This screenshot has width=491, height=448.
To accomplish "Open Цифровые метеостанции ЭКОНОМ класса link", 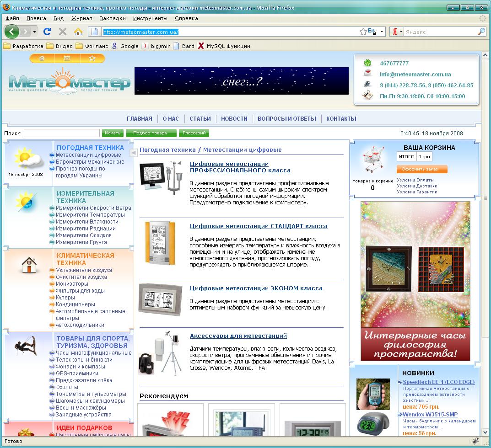I will 256,288.
